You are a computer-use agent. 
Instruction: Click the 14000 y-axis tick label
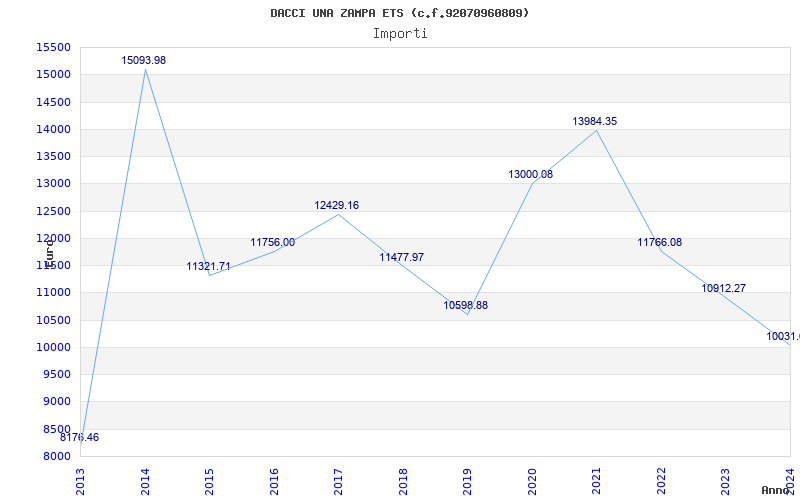pos(53,129)
